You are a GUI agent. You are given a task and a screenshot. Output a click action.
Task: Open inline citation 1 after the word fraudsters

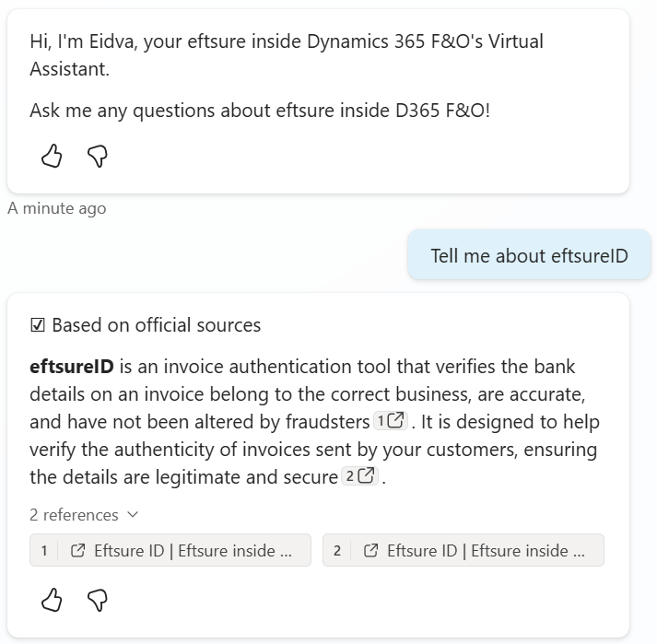click(390, 421)
